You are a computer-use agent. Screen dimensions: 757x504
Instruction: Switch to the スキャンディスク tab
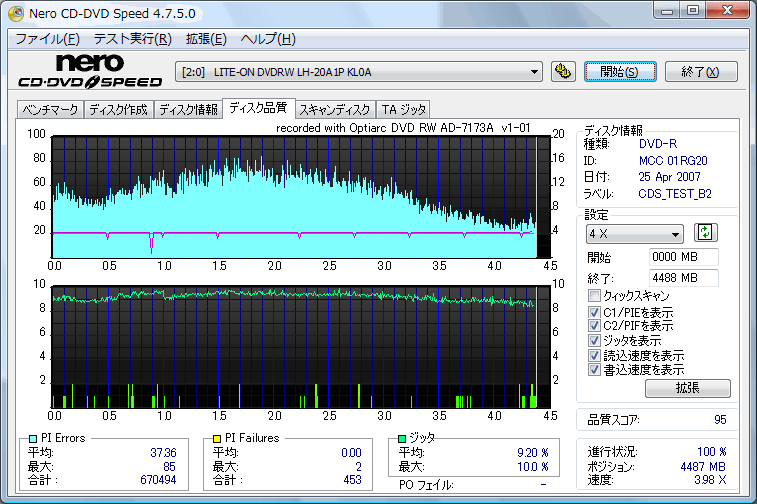point(335,110)
